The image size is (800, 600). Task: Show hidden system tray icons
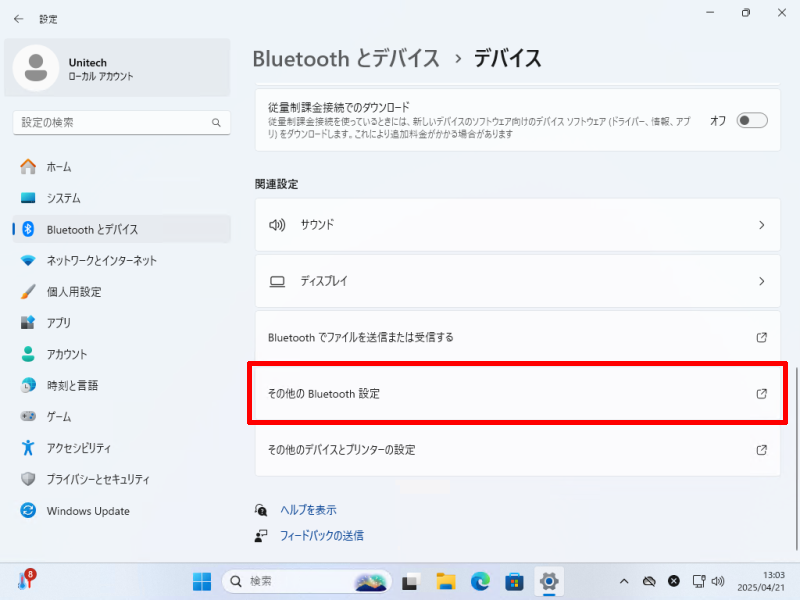(x=623, y=581)
